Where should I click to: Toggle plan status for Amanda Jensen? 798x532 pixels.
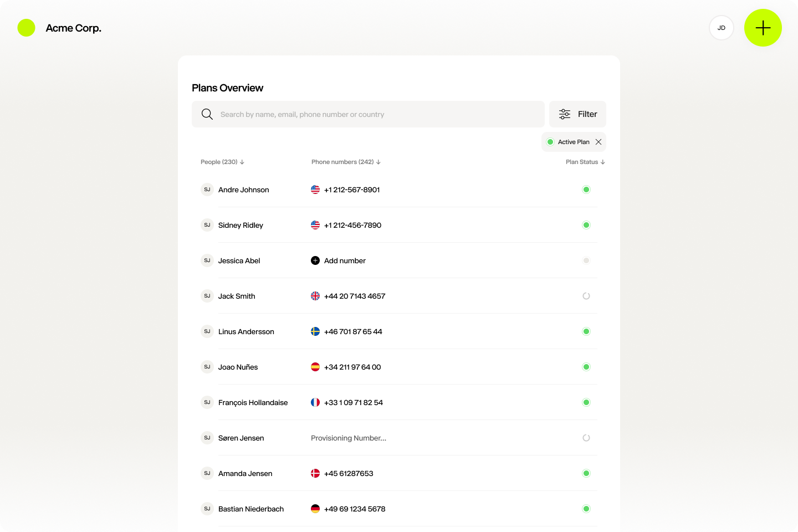click(x=586, y=473)
